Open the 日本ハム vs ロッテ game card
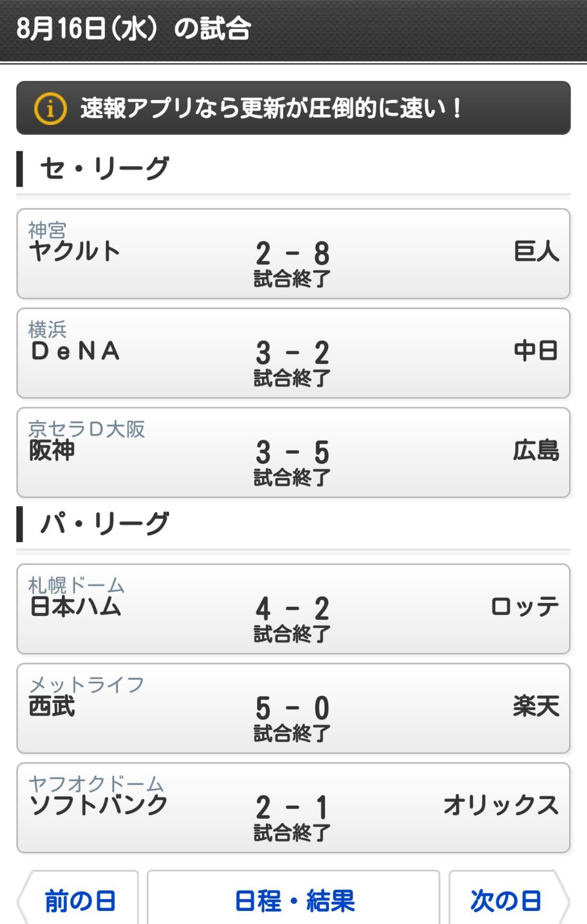Image resolution: width=587 pixels, height=924 pixels. click(x=293, y=609)
